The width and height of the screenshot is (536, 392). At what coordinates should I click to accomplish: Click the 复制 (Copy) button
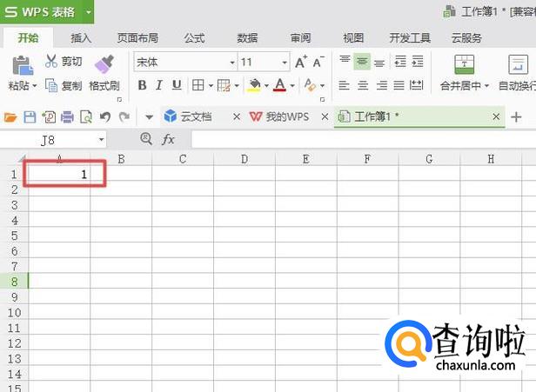point(64,86)
